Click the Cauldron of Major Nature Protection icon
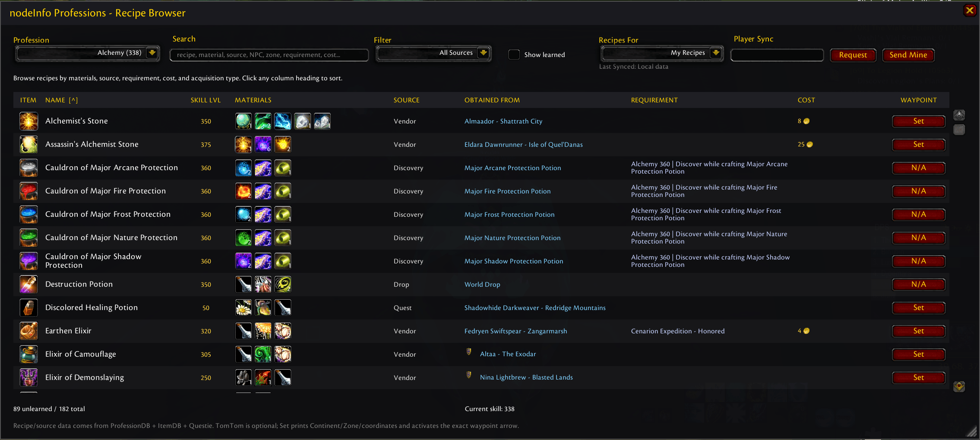The width and height of the screenshot is (980, 440). (x=29, y=238)
